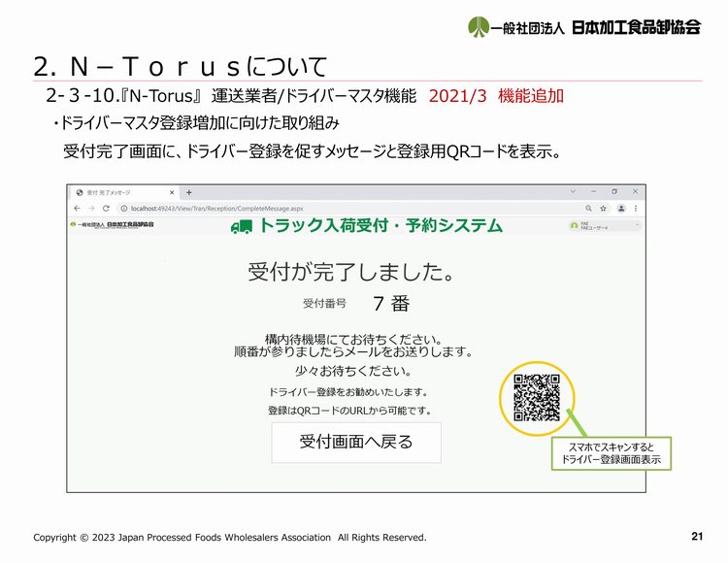Select the 受付完了メッセージ browser tab
The image size is (728, 563).
(x=125, y=192)
